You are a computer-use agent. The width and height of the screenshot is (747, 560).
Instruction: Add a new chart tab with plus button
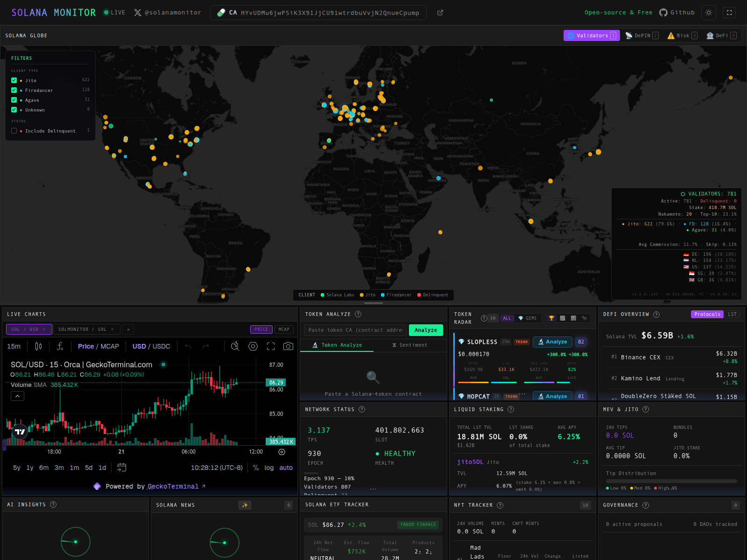pyautogui.click(x=128, y=329)
